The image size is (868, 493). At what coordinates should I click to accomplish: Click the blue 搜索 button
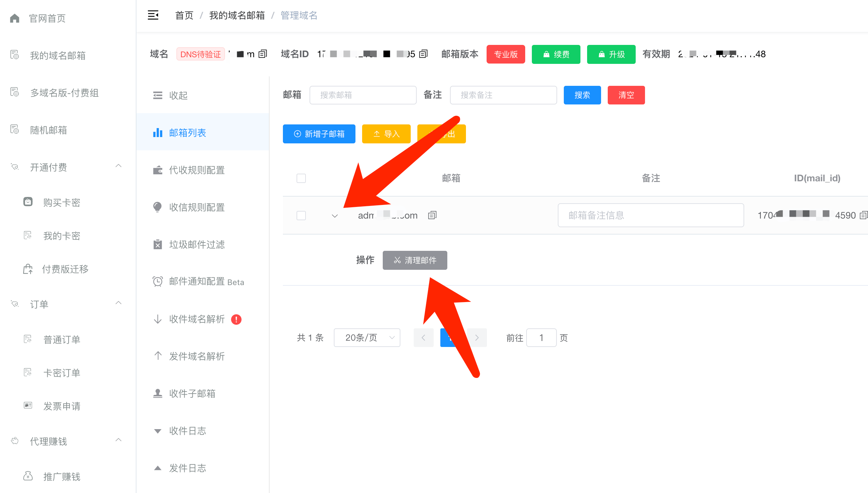coord(582,95)
